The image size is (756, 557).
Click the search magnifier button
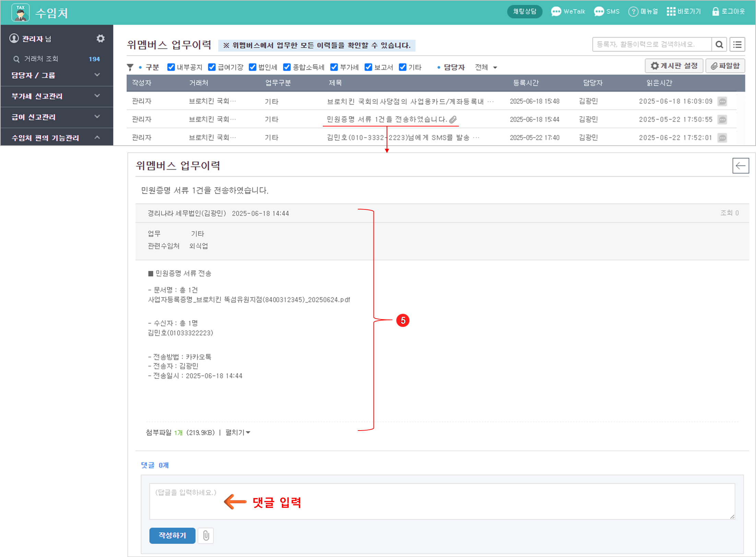coord(719,45)
